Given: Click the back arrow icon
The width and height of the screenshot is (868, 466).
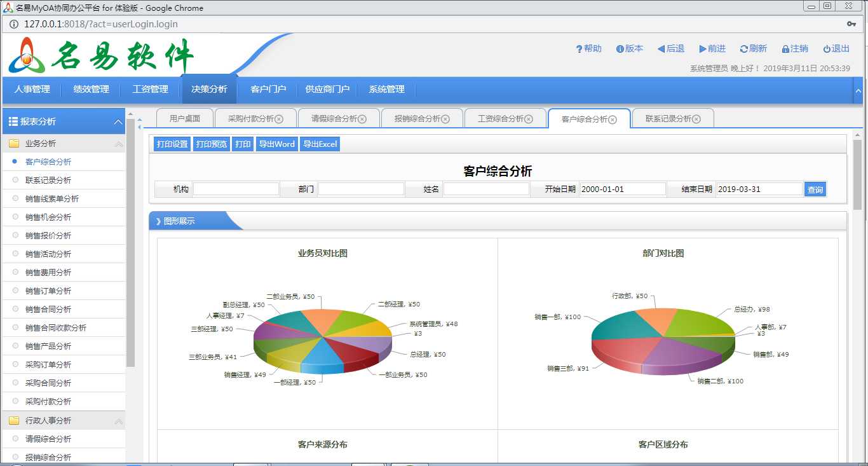Looking at the screenshot, I should (661, 49).
